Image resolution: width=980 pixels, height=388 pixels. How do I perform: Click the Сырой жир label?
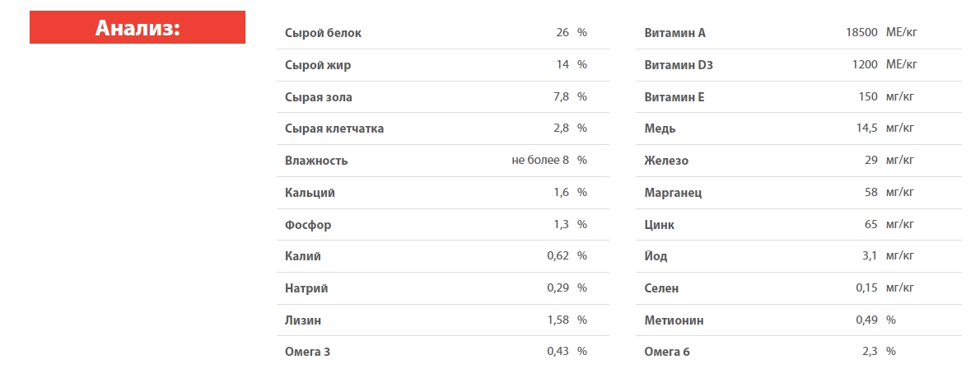click(x=312, y=65)
